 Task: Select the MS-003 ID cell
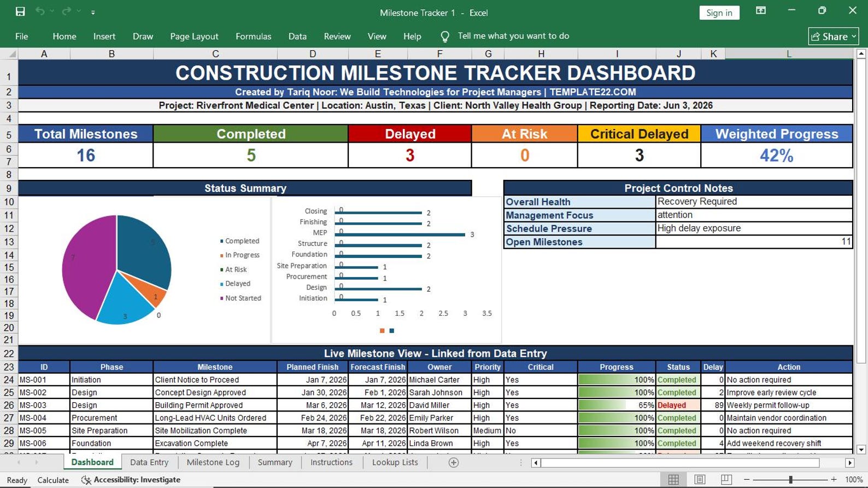[44, 405]
